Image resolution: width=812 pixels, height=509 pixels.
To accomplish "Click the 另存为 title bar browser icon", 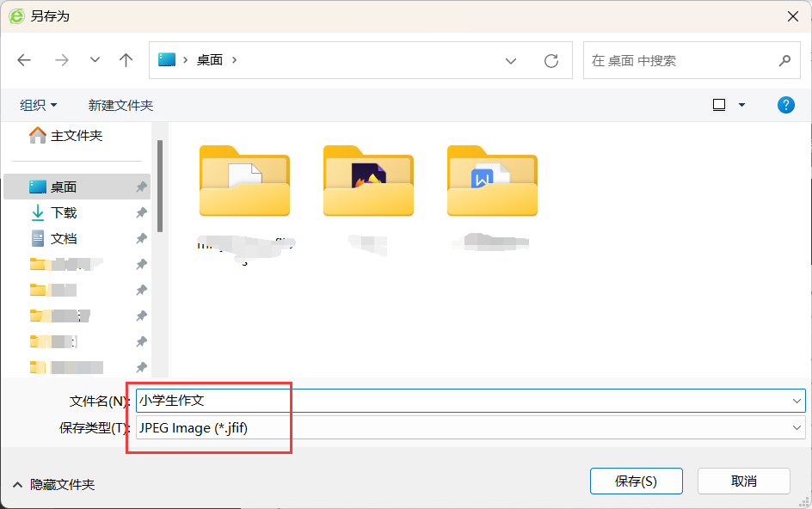I will (x=16, y=16).
